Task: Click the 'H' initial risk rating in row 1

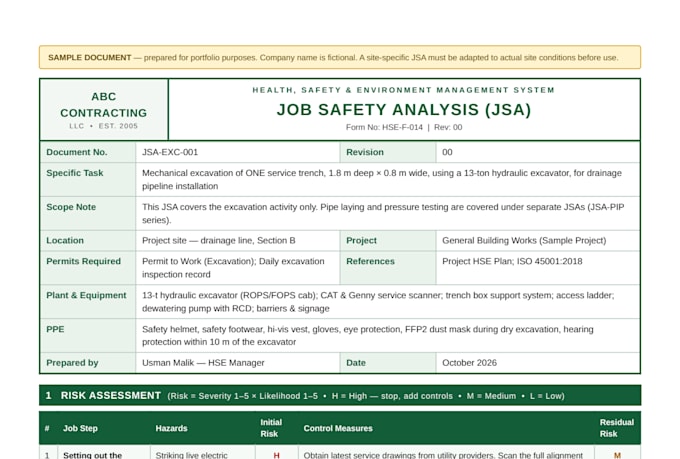Action: click(277, 455)
